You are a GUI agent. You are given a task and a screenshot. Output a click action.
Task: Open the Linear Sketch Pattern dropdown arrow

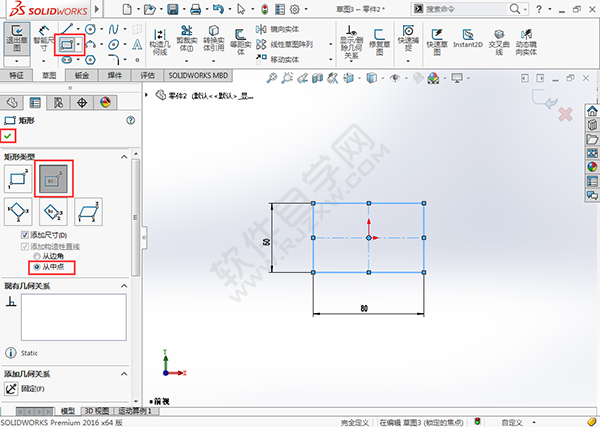(331, 44)
